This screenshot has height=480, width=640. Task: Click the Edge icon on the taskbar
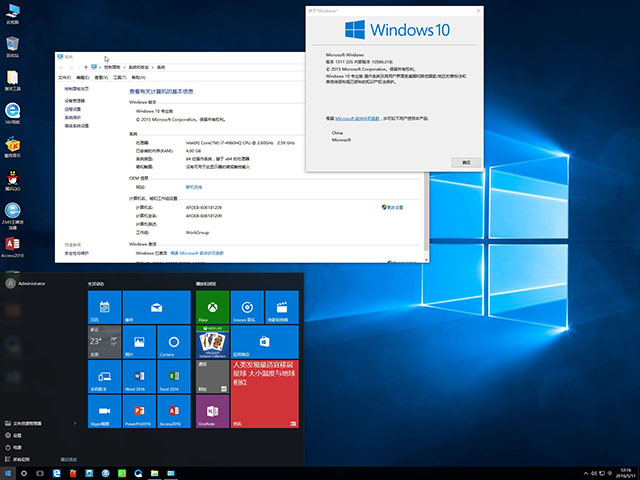pyautogui.click(x=58, y=471)
